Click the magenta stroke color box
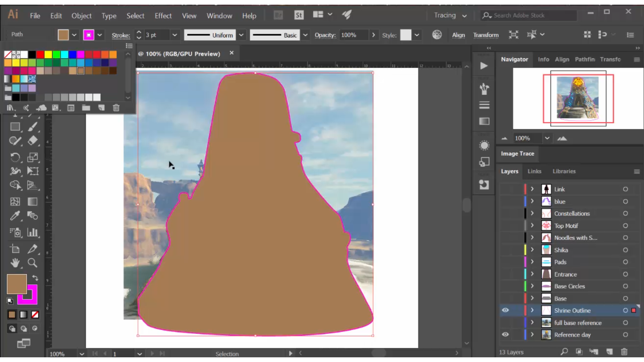This screenshot has height=362, width=644. point(89,35)
